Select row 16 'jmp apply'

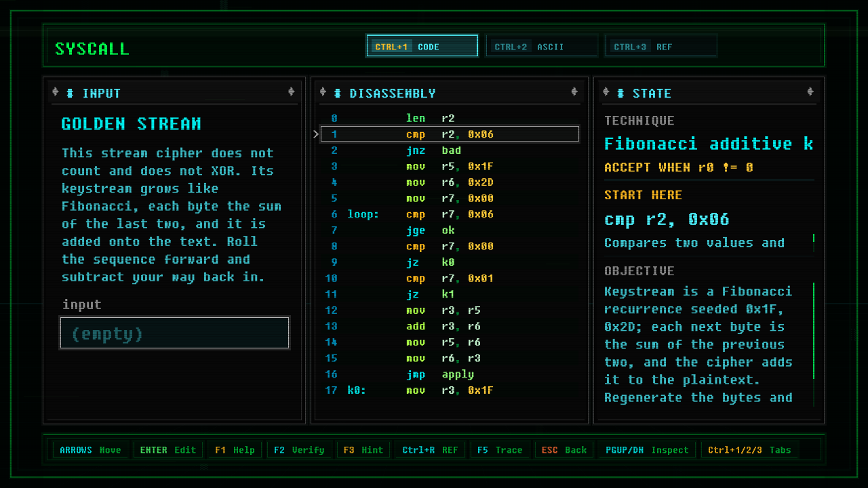pyautogui.click(x=450, y=374)
